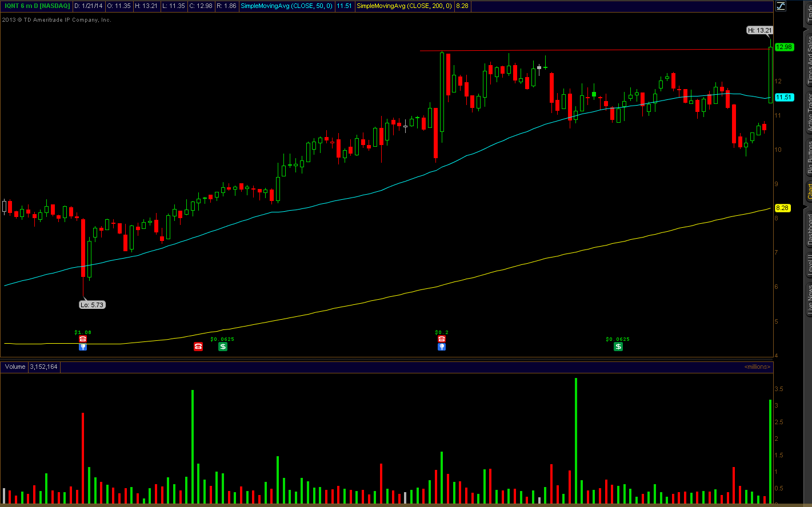Click the O: 11.35 open value
The width and height of the screenshot is (812, 507).
coord(119,6)
